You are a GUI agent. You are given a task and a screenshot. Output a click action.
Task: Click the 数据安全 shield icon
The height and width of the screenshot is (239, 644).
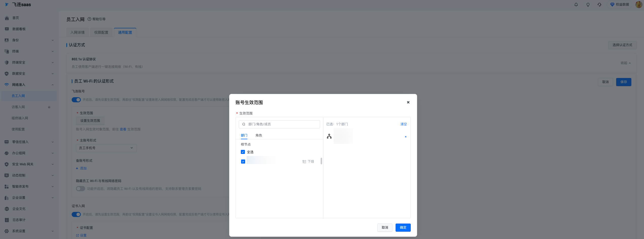click(7, 74)
